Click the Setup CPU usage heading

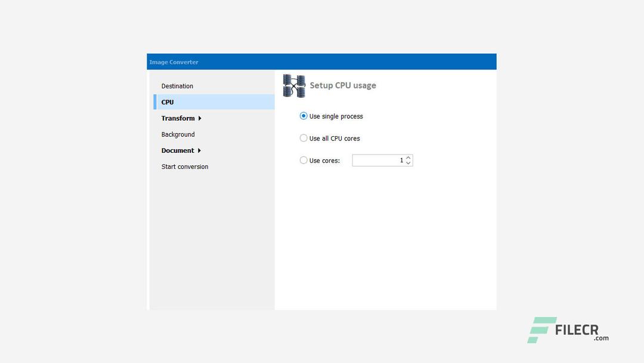[x=342, y=85]
